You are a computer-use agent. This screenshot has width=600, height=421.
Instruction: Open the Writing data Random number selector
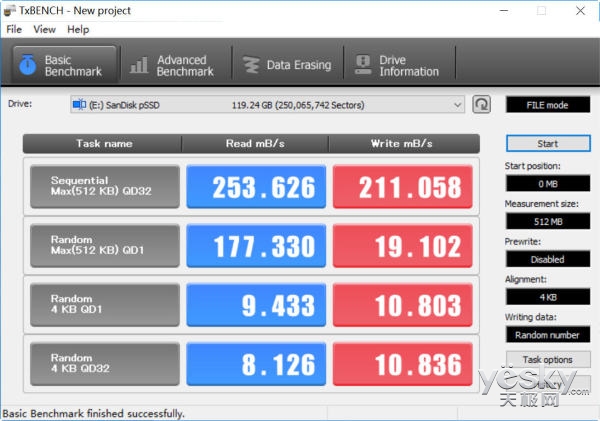[547, 335]
